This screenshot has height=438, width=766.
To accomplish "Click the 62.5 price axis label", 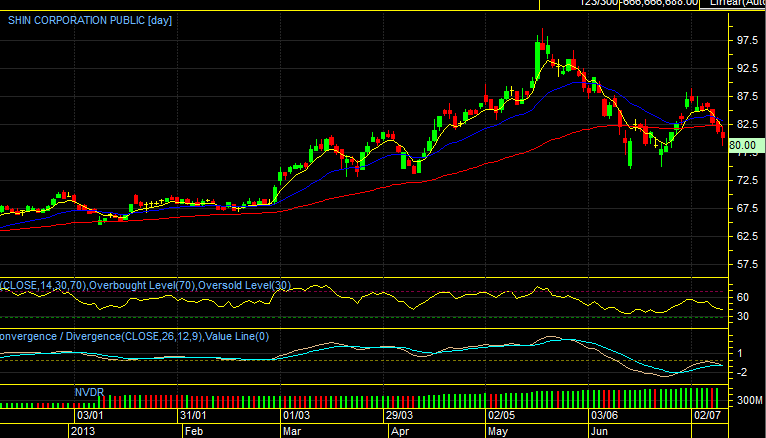I will [x=747, y=236].
